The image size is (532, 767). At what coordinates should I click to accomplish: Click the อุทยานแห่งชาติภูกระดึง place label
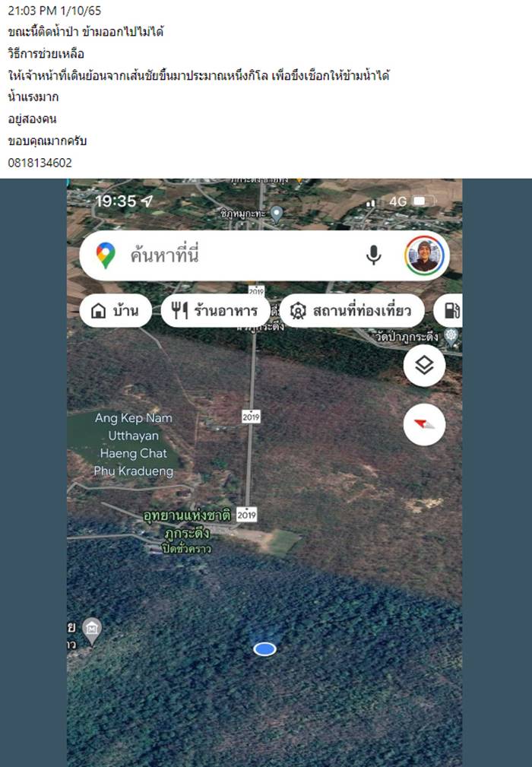pos(186,531)
